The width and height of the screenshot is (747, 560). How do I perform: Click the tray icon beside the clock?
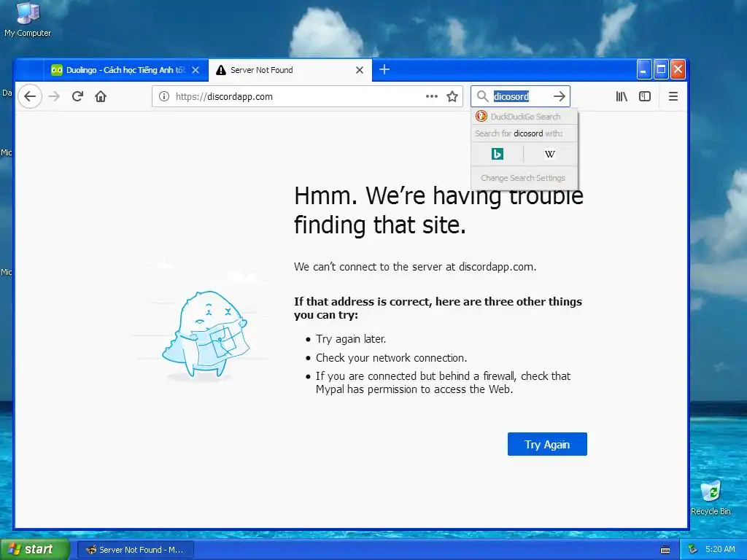pyautogui.click(x=693, y=550)
